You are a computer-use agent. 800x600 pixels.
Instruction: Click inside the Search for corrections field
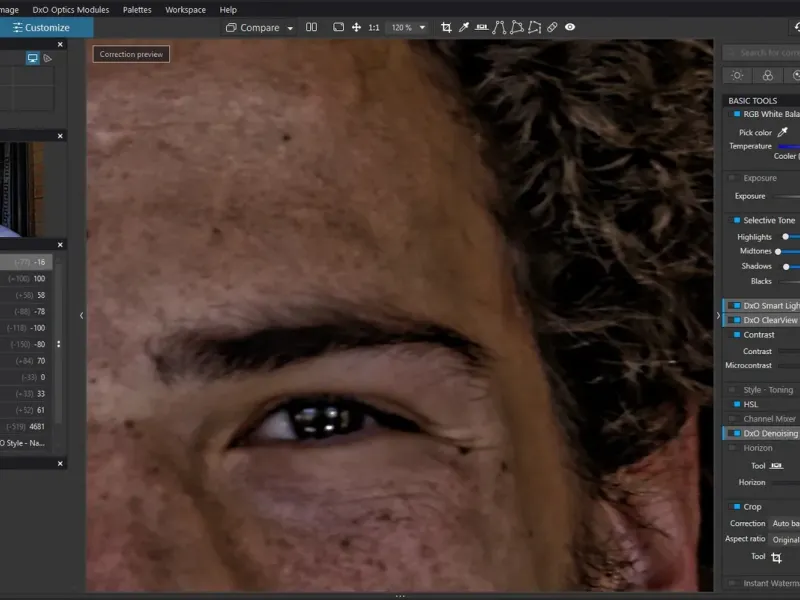761,53
